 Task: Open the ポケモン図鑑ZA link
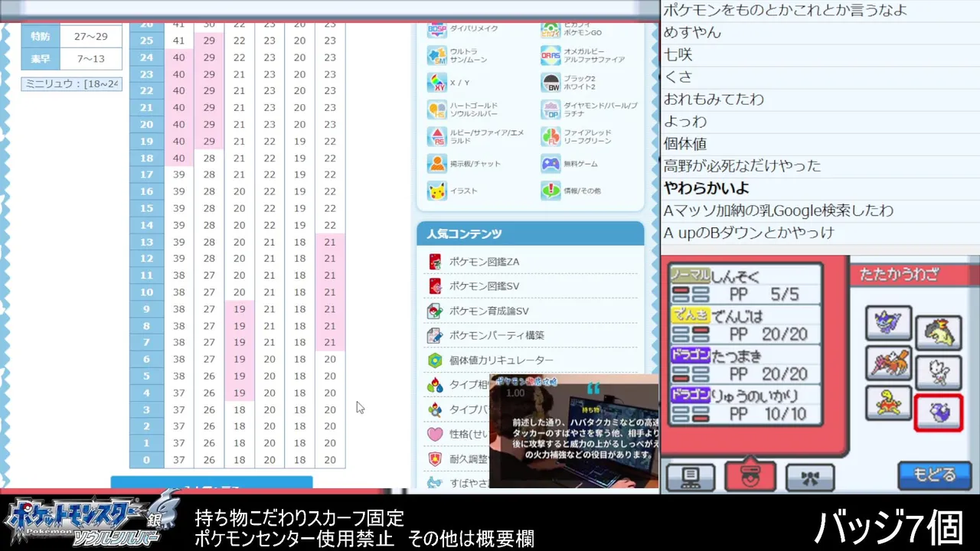pyautogui.click(x=484, y=262)
